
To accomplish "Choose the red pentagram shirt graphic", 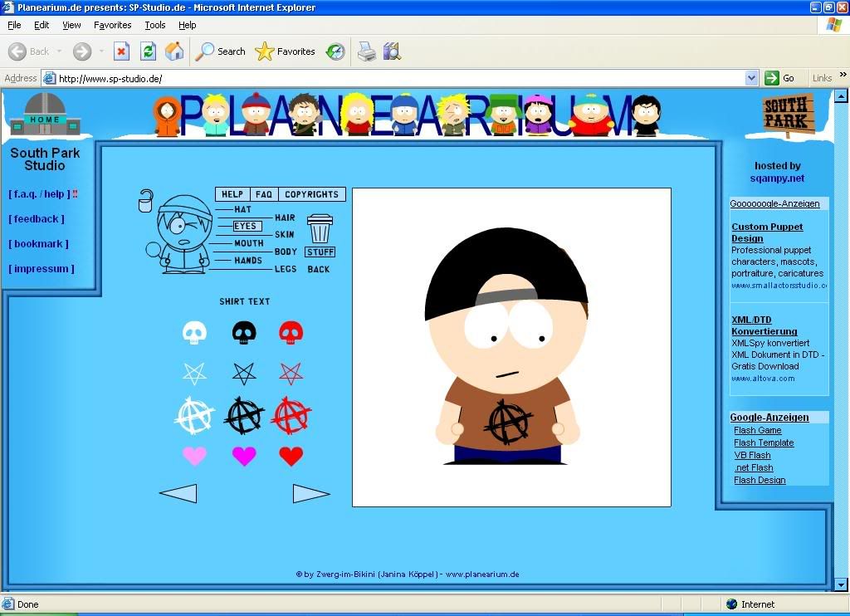I will (x=291, y=373).
